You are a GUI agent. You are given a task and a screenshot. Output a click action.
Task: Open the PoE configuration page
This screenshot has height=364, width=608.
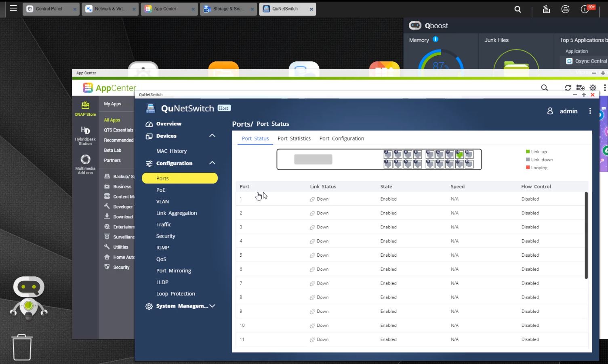161,190
